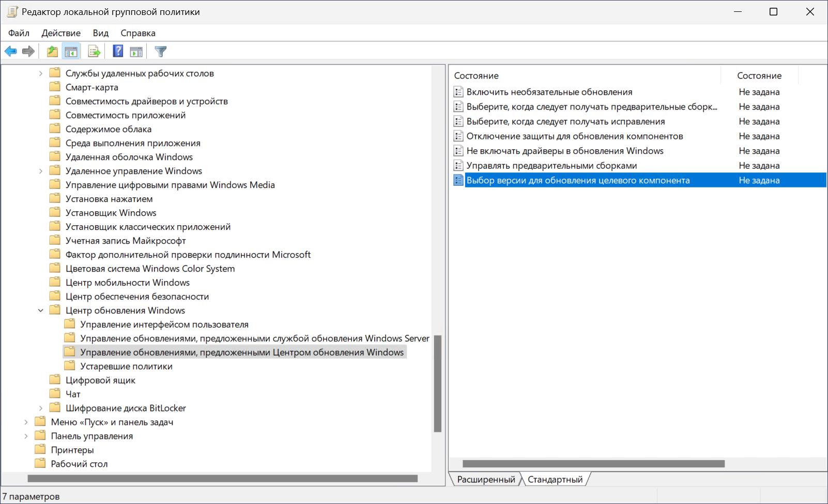Screen dimensions: 828x504
Task: Click the app icon in the title bar
Action: click(x=12, y=12)
